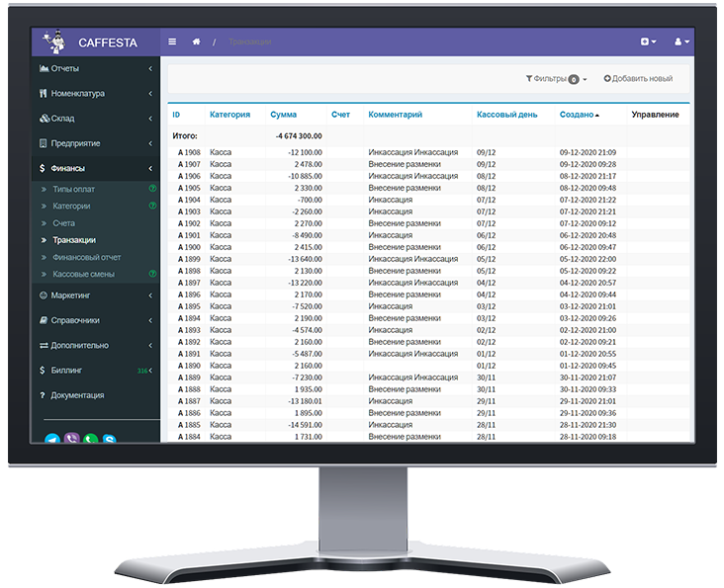This screenshot has width=724, height=588.
Task: Go to home via house icon
Action: [x=196, y=42]
